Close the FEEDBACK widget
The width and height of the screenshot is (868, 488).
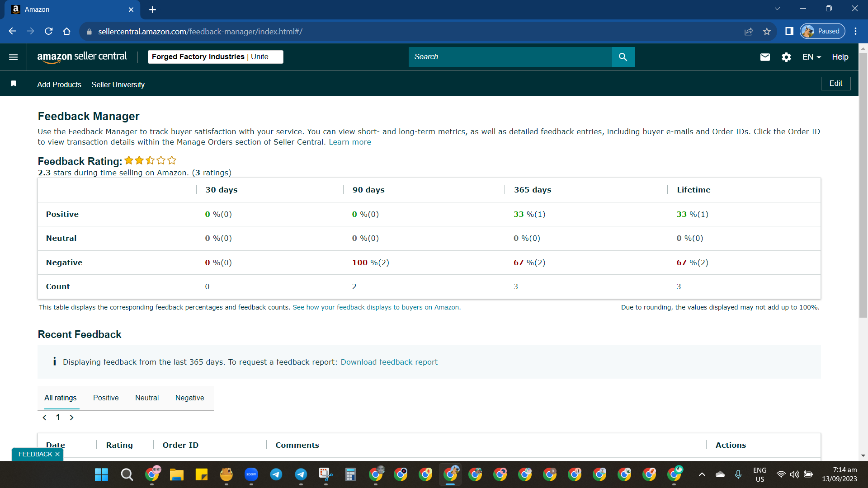point(57,454)
